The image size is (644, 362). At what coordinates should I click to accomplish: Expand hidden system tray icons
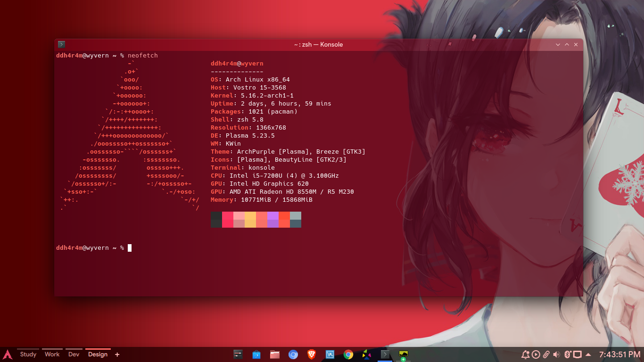[588, 354]
